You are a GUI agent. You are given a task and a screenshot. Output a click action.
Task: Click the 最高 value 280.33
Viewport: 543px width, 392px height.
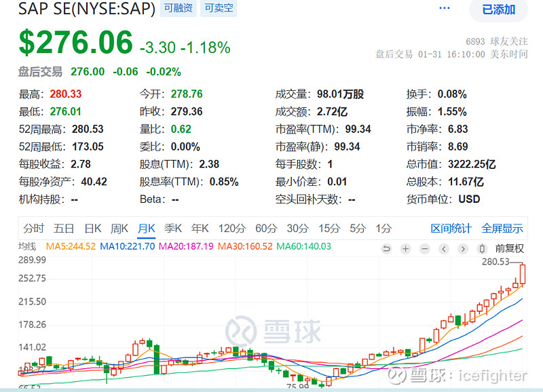pos(66,94)
